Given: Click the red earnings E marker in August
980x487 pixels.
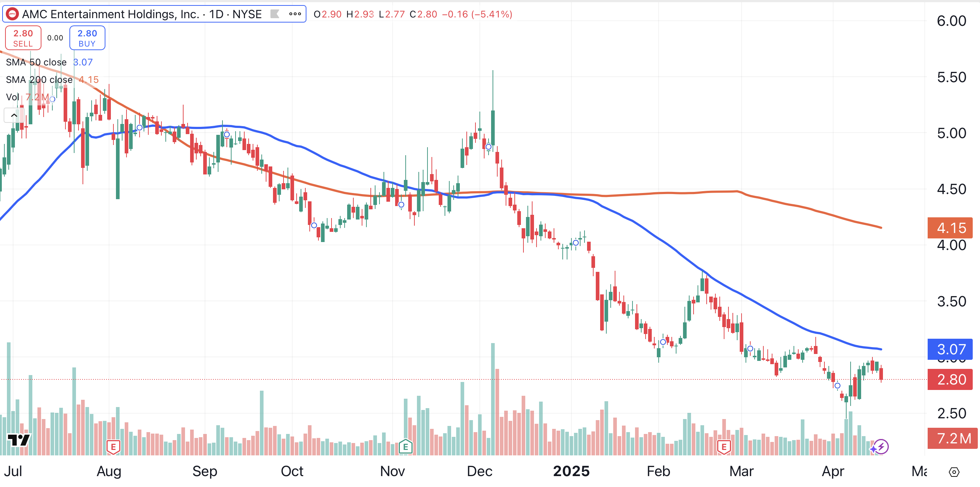Looking at the screenshot, I should click(113, 447).
